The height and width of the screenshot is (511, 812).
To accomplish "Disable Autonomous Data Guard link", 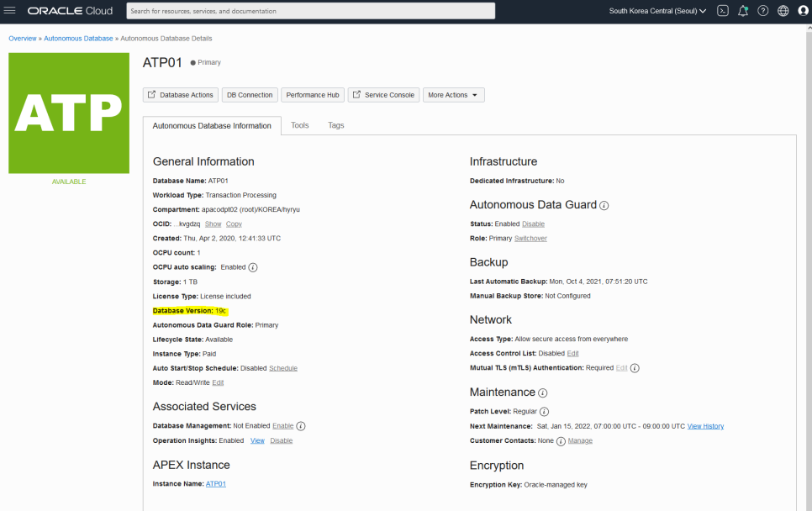I will 534,224.
